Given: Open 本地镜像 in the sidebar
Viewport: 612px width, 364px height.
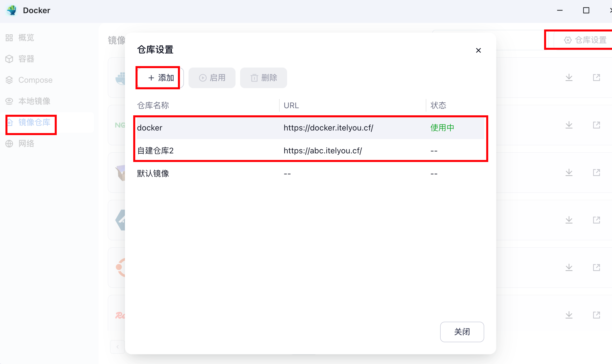Looking at the screenshot, I should coord(47,101).
